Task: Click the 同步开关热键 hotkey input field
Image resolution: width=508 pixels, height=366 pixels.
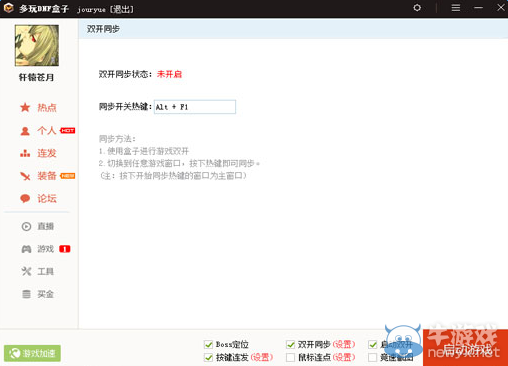Action: pos(195,107)
